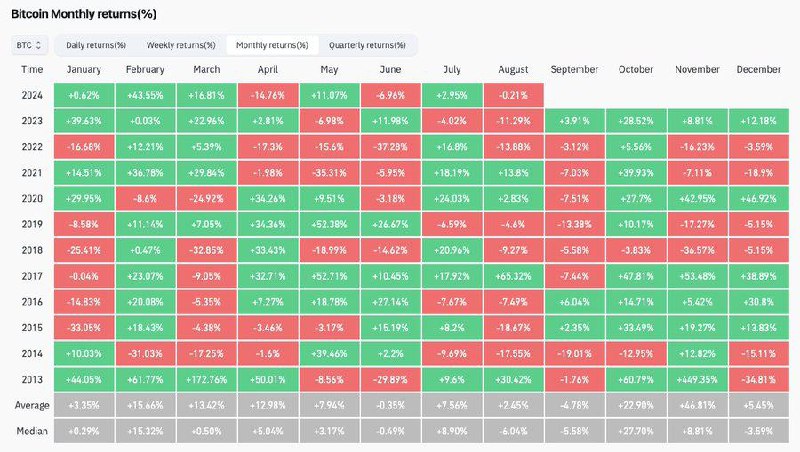Open the Quarterly returns(%) tab
Viewport: 800px width, 452px height.
[367, 45]
